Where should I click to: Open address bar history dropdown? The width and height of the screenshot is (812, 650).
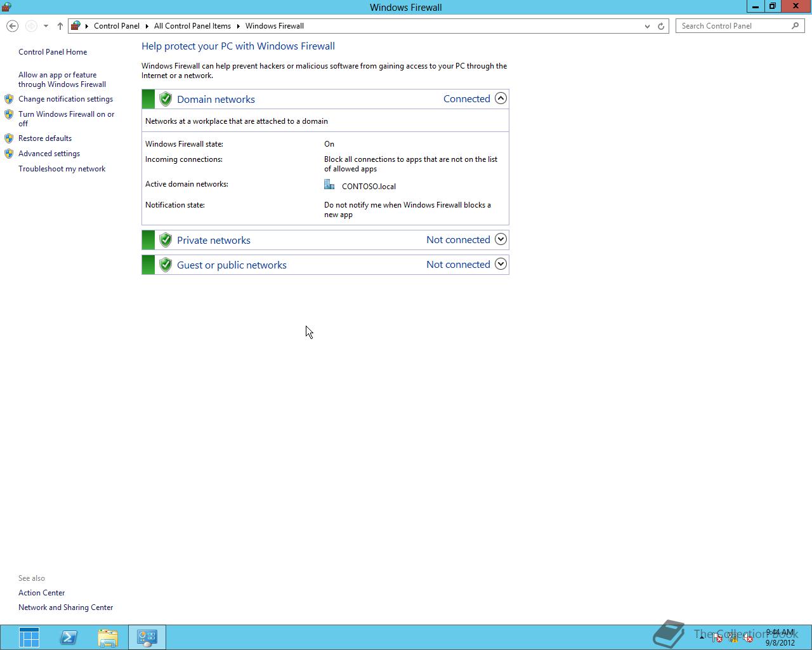click(x=647, y=26)
